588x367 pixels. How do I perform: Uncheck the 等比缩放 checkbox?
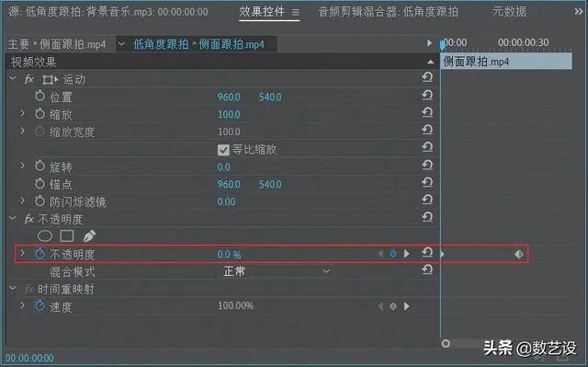[x=223, y=150]
